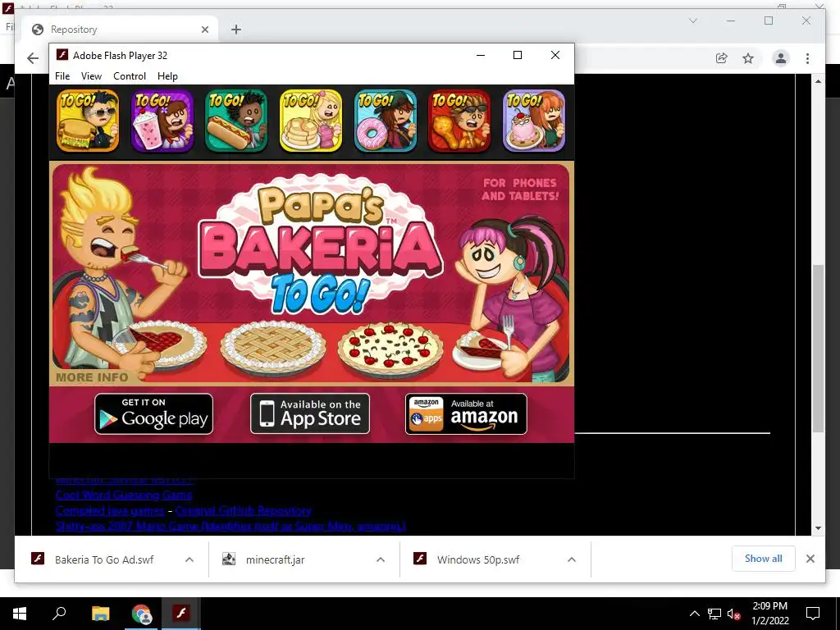Viewport: 840px width, 630px height.
Task: Open the notification center icon
Action: 813,614
